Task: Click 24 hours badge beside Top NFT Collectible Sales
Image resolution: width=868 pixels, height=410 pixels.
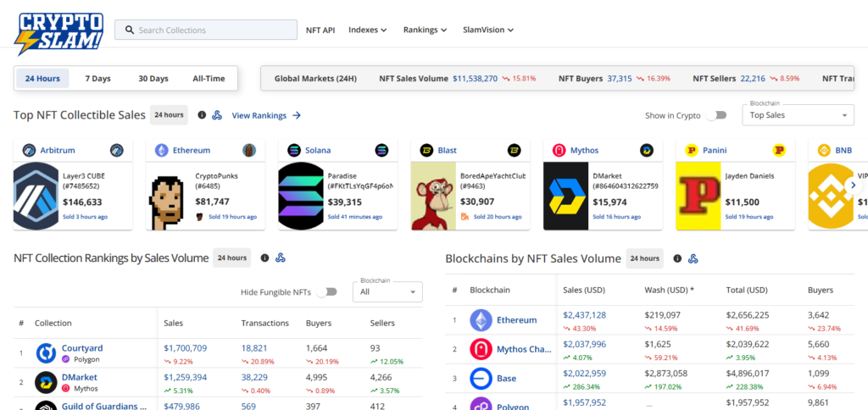Action: tap(169, 115)
